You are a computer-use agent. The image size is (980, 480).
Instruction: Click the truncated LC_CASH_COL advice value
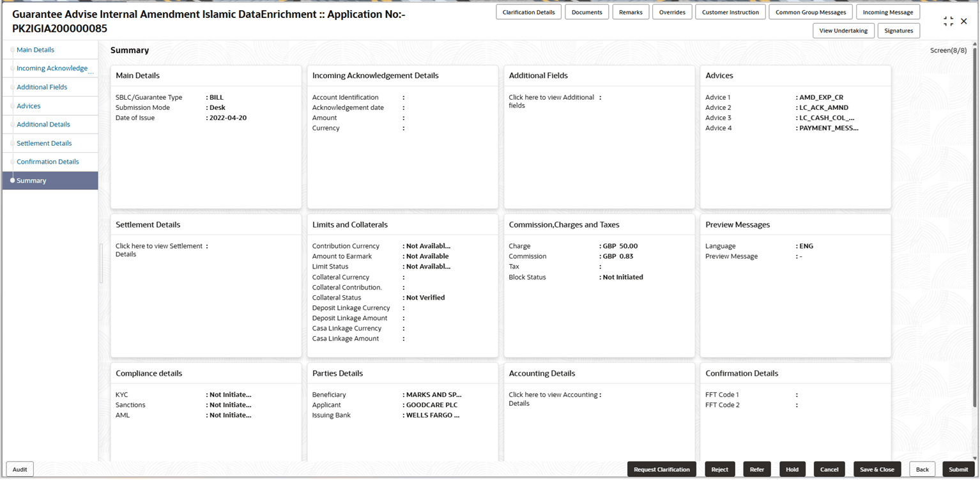[x=827, y=118]
